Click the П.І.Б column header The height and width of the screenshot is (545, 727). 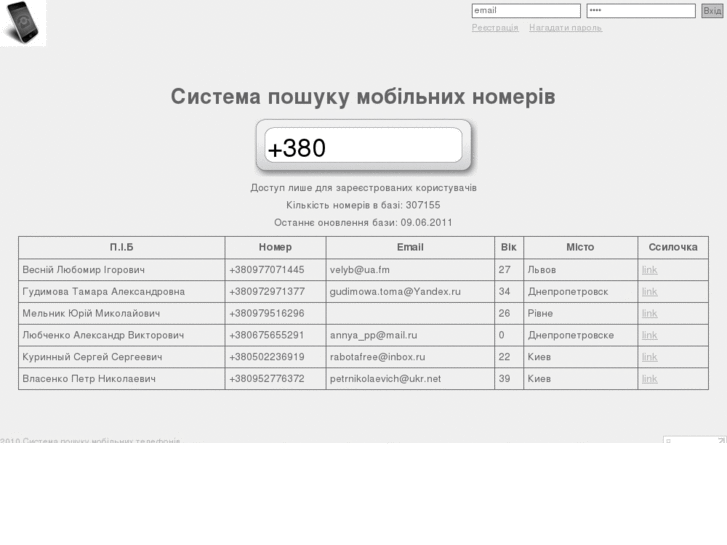(x=121, y=247)
